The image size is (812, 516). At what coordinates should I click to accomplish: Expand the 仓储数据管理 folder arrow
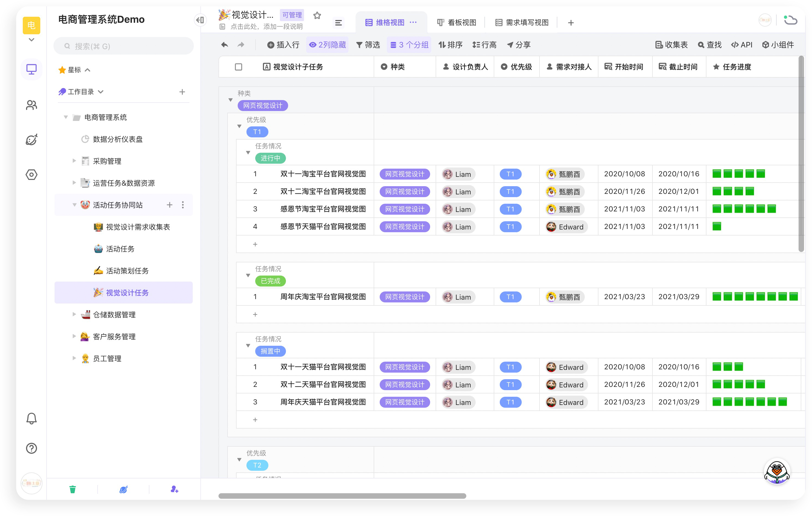pyautogui.click(x=74, y=314)
